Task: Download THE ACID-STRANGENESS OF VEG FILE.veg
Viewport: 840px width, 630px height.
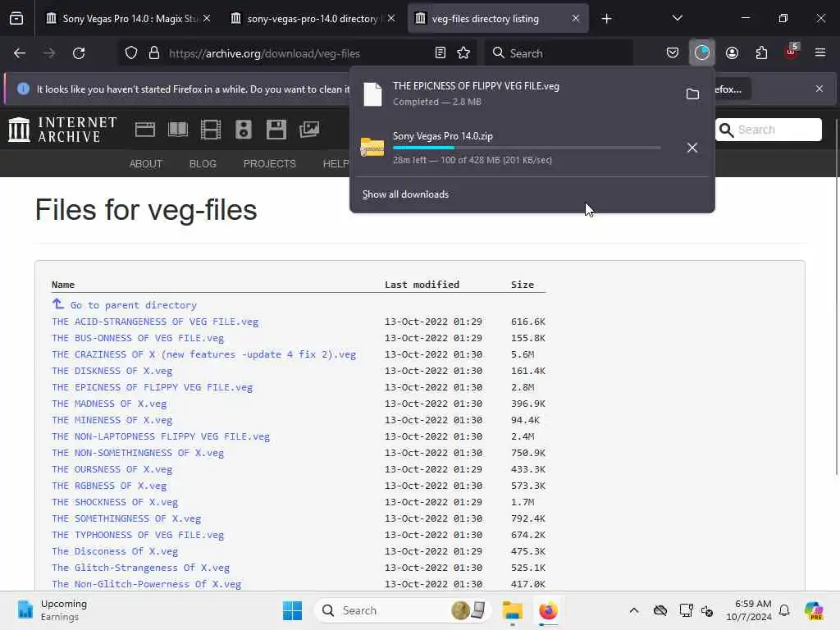Action: [155, 322]
